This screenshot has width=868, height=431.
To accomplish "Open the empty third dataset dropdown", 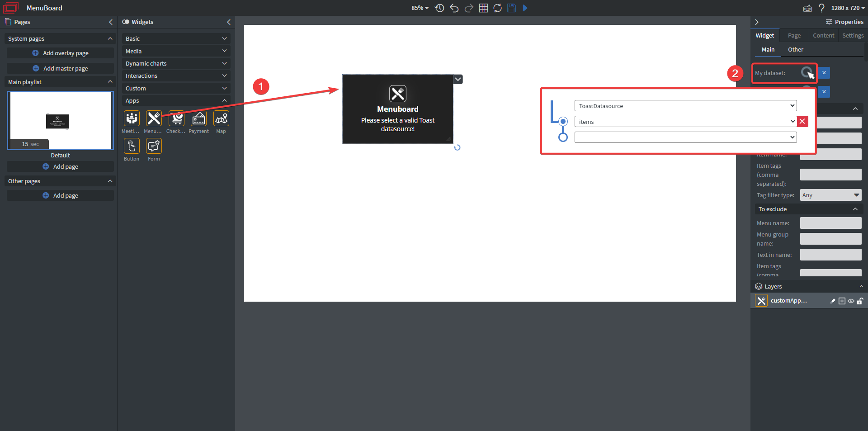I will click(x=685, y=137).
